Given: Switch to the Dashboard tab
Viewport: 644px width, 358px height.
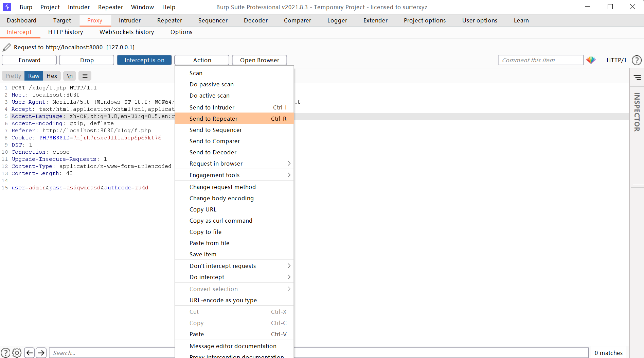Looking at the screenshot, I should tap(21, 20).
